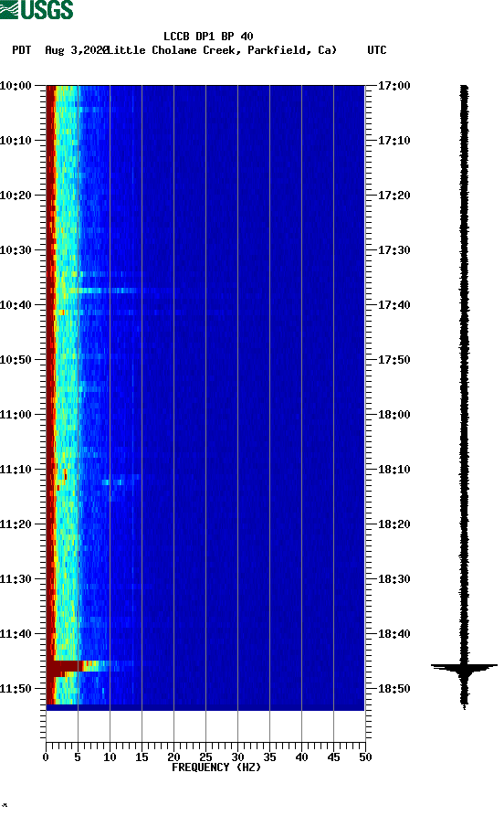The height and width of the screenshot is (815, 504).
Task: Click the 'UTC' timezone label
Action: (377, 50)
